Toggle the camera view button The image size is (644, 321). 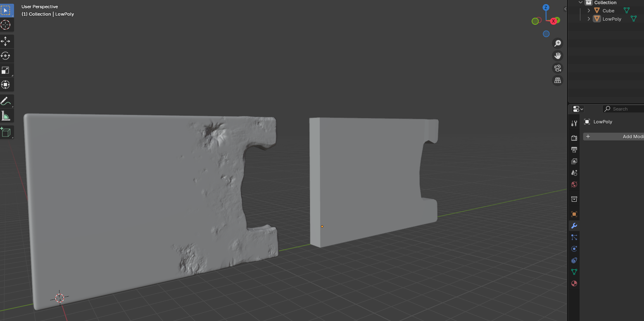pyautogui.click(x=558, y=68)
